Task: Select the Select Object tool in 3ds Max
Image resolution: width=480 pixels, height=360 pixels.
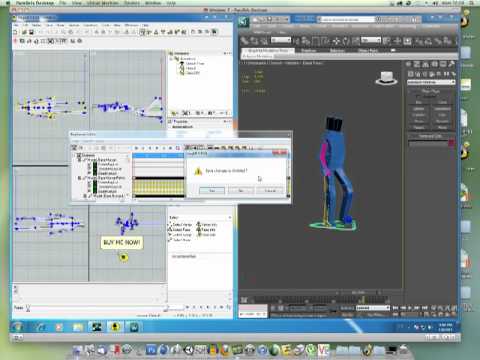Action: pos(298,41)
